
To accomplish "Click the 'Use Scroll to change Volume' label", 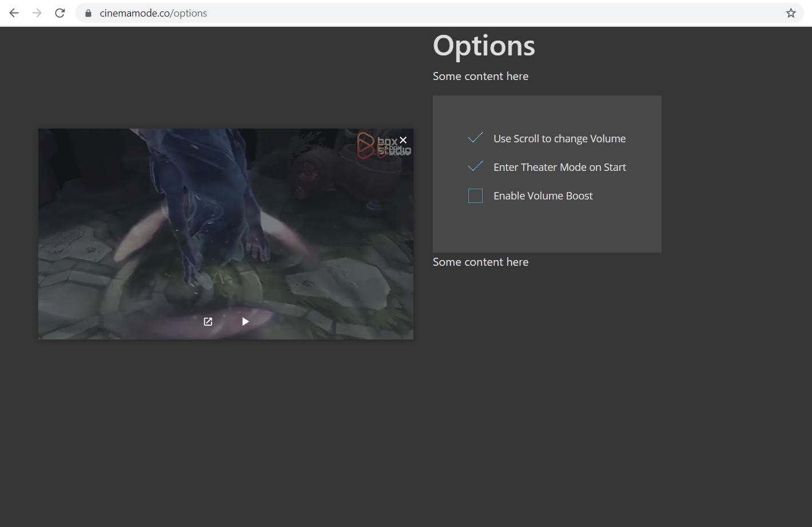I will 559,139.
